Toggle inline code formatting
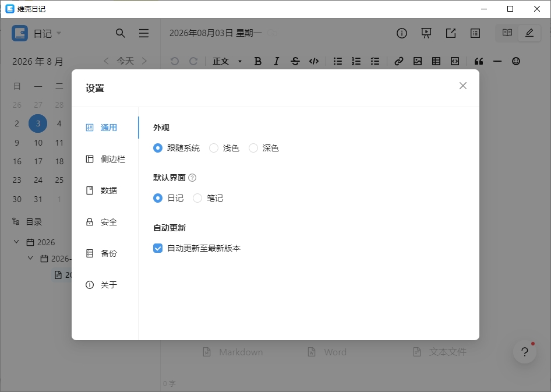Image resolution: width=551 pixels, height=392 pixels. (314, 62)
